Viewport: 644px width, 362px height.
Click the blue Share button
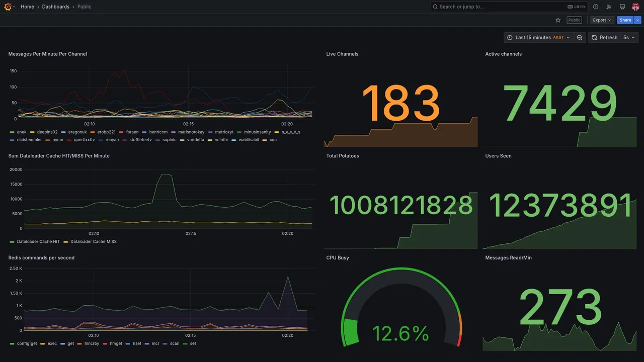pyautogui.click(x=625, y=20)
